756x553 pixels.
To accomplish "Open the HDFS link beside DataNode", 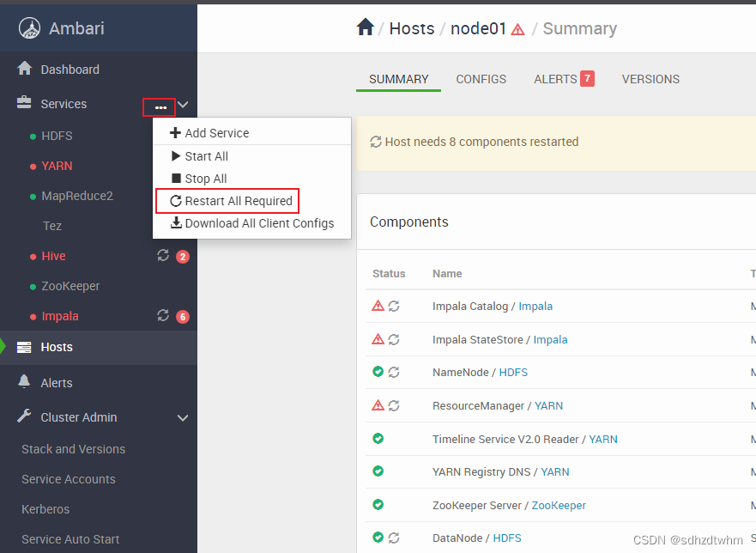I will [507, 538].
